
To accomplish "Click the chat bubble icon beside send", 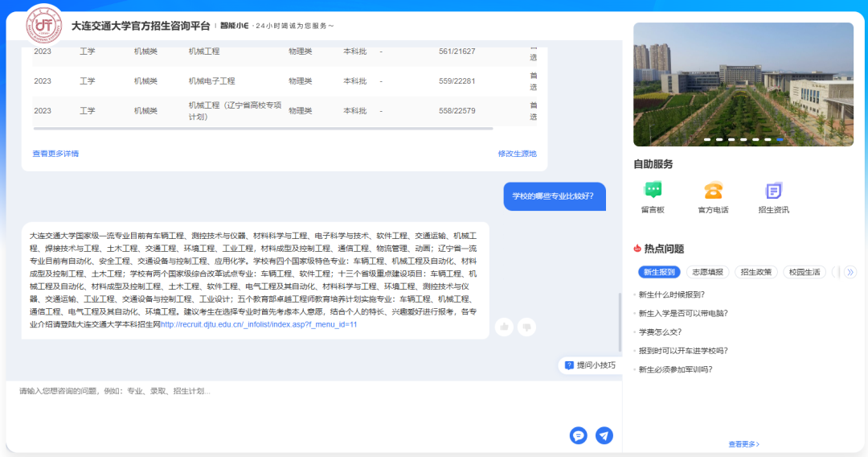I will pos(578,435).
